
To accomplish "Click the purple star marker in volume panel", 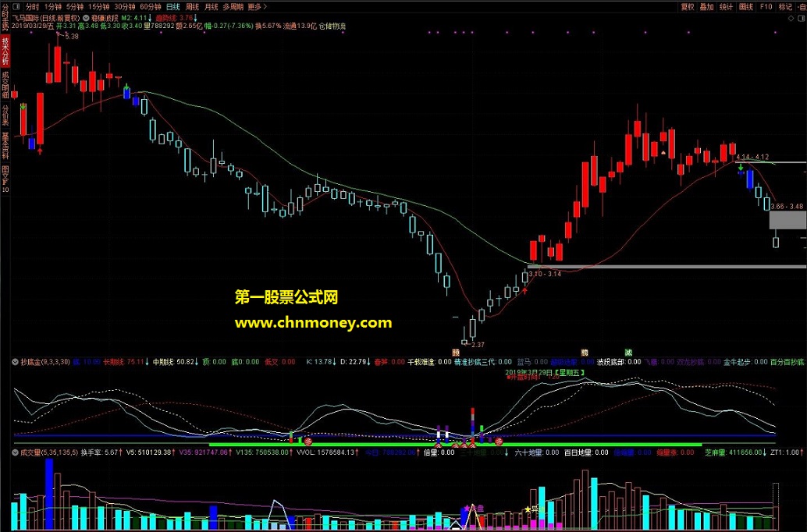I will coord(467,508).
